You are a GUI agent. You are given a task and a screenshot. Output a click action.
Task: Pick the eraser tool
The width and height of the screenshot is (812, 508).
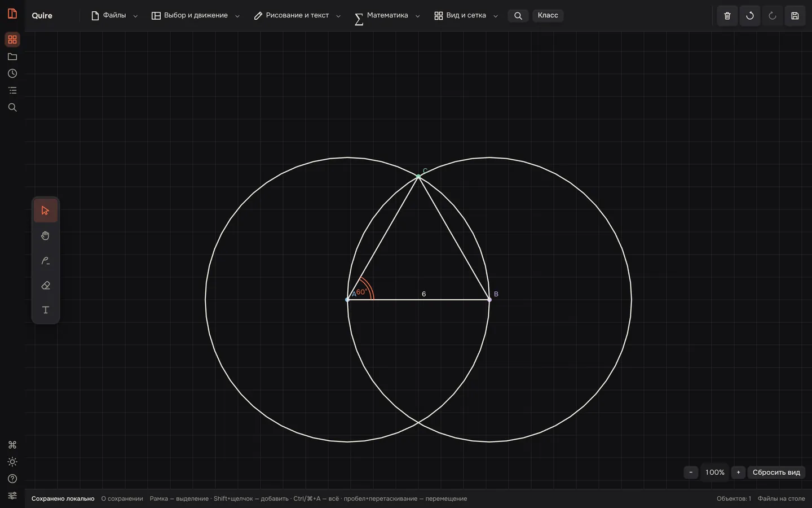pyautogui.click(x=46, y=285)
